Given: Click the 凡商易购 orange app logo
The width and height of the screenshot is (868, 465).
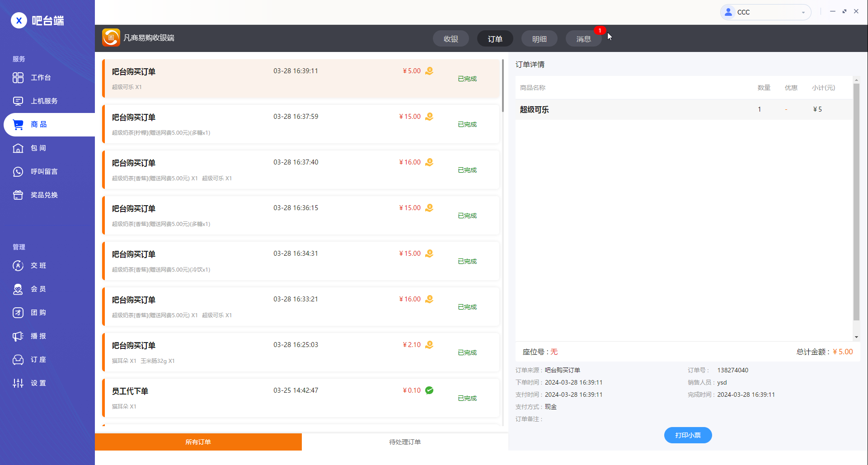Looking at the screenshot, I should [x=111, y=38].
